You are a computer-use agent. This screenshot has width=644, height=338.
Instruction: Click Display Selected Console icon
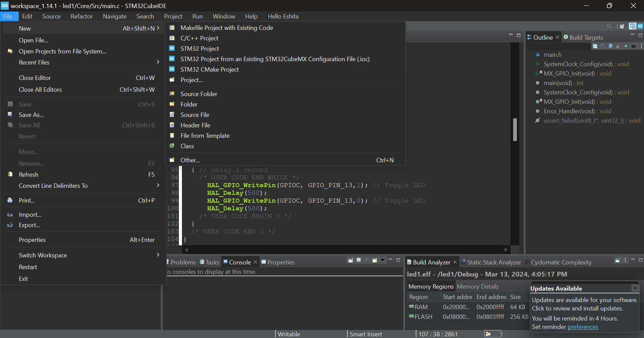pos(358,260)
